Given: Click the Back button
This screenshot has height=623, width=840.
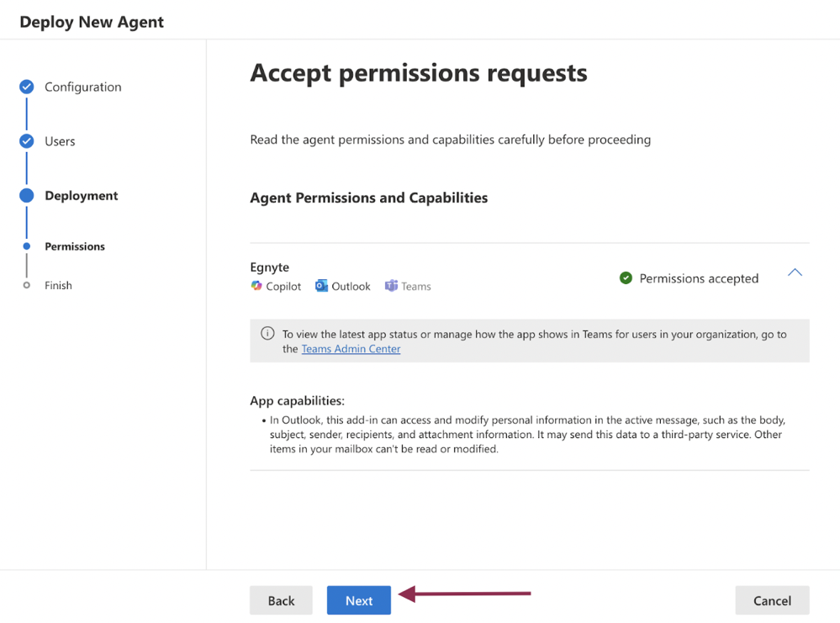Looking at the screenshot, I should point(281,599).
